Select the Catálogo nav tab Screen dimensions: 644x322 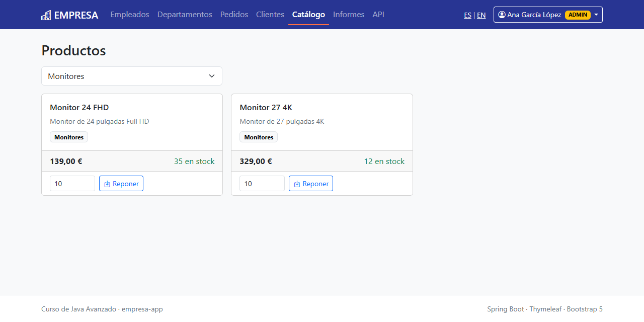(x=308, y=15)
